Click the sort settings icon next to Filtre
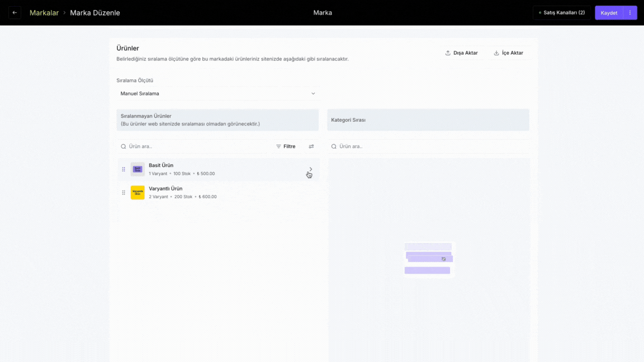 [x=311, y=146]
